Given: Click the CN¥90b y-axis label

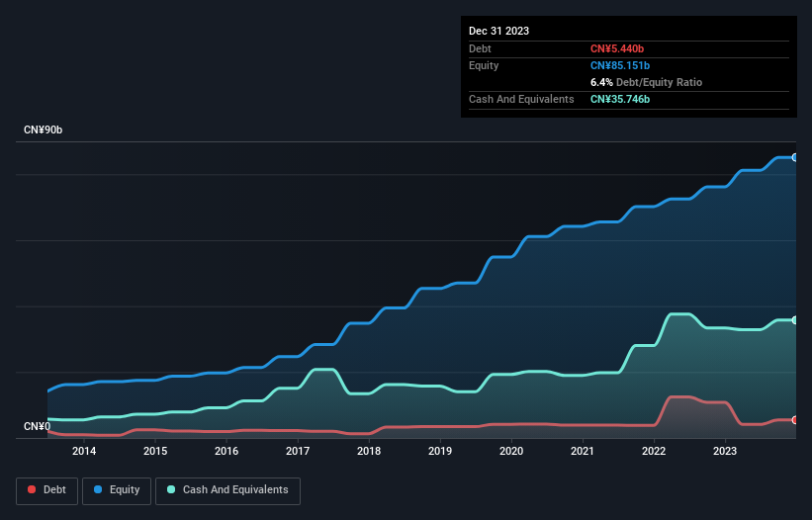Looking at the screenshot, I should tap(43, 130).
